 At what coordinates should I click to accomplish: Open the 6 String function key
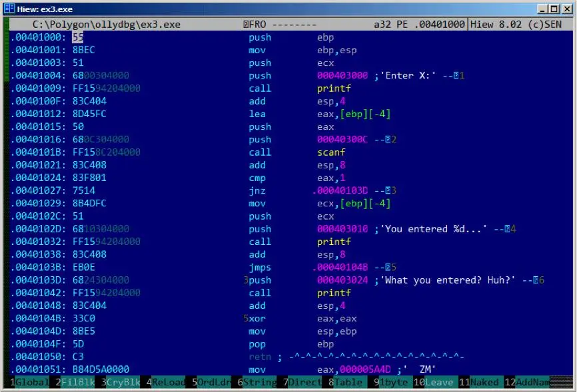click(x=257, y=383)
